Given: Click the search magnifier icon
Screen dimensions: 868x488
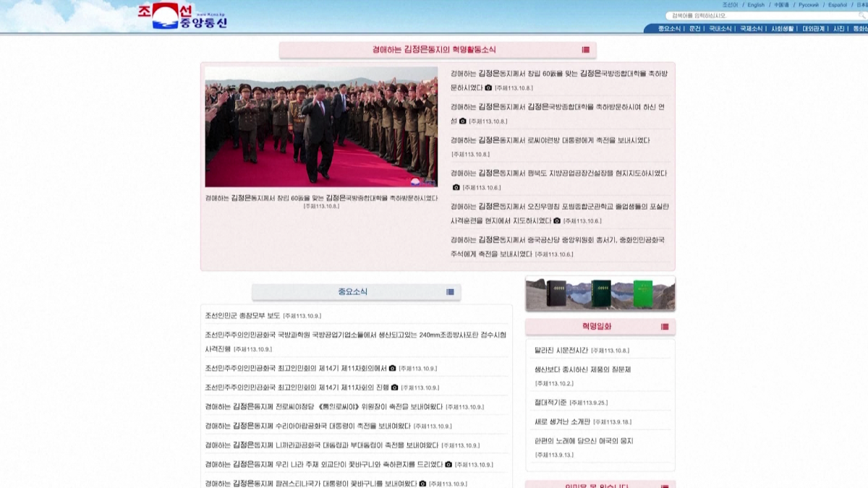Looking at the screenshot, I should coord(863,16).
